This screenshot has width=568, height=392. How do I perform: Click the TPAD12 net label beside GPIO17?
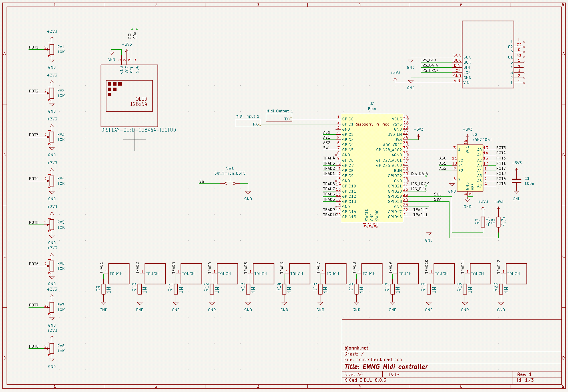point(420,210)
